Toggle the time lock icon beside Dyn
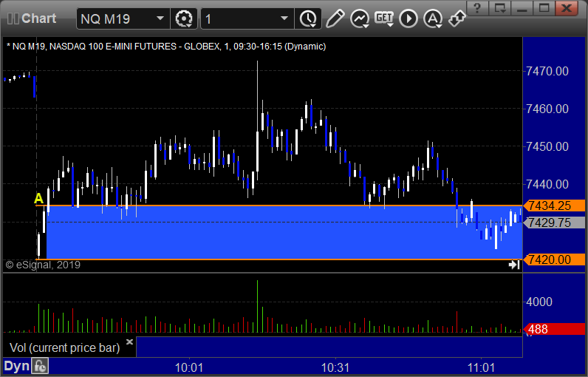The height and width of the screenshot is (377, 588). click(40, 366)
